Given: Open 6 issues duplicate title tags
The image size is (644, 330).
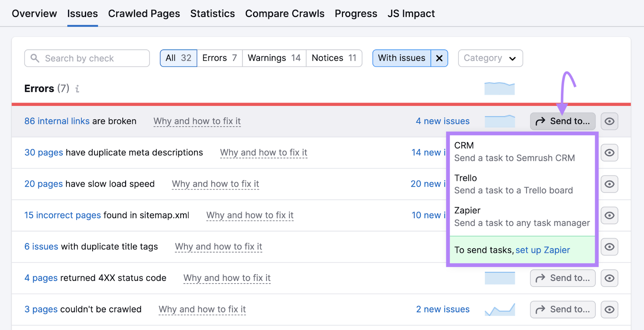Looking at the screenshot, I should pyautogui.click(x=41, y=247).
